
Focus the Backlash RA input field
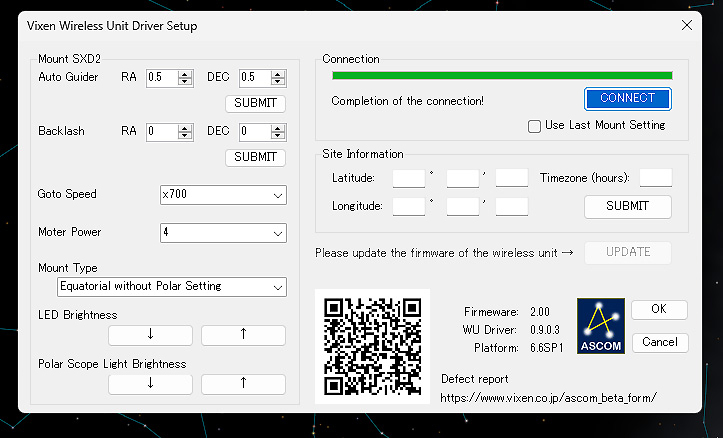[x=162, y=132]
